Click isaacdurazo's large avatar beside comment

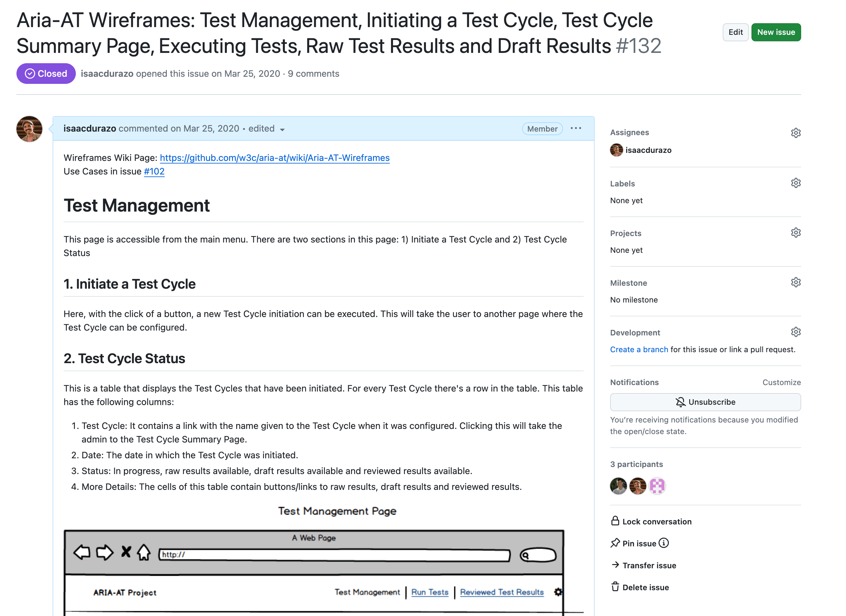click(x=29, y=129)
